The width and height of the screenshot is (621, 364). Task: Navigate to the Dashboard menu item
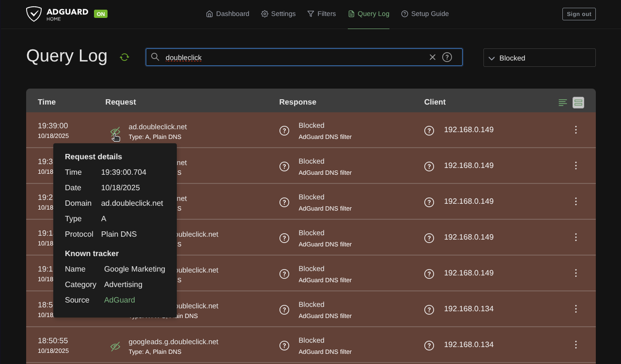tap(227, 14)
